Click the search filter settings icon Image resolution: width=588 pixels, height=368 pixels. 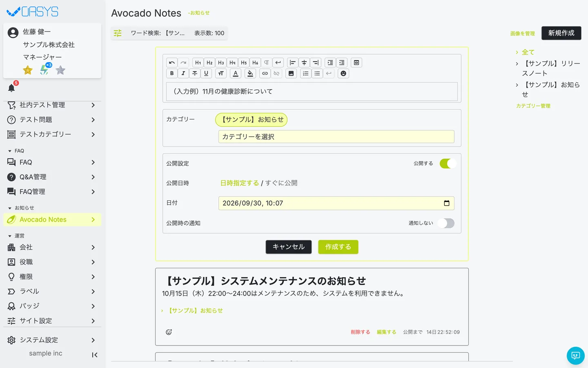click(x=118, y=33)
